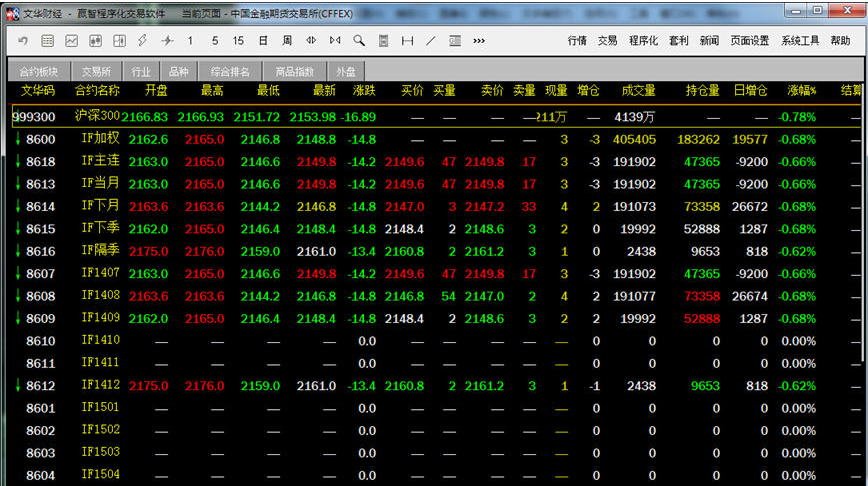Click the lightning bolt quick order icon
Screen dimensions: 868x486
(x=143, y=41)
